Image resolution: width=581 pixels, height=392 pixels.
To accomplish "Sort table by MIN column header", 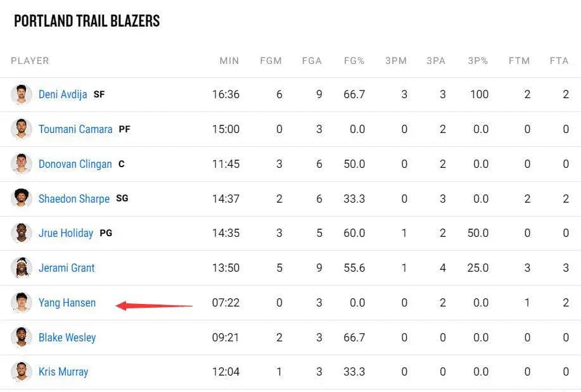I will coord(229,61).
